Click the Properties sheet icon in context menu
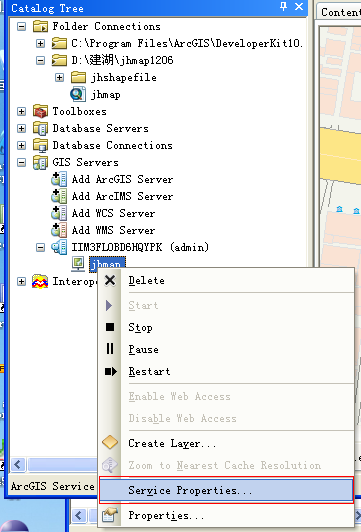361x532 pixels. tap(110, 515)
